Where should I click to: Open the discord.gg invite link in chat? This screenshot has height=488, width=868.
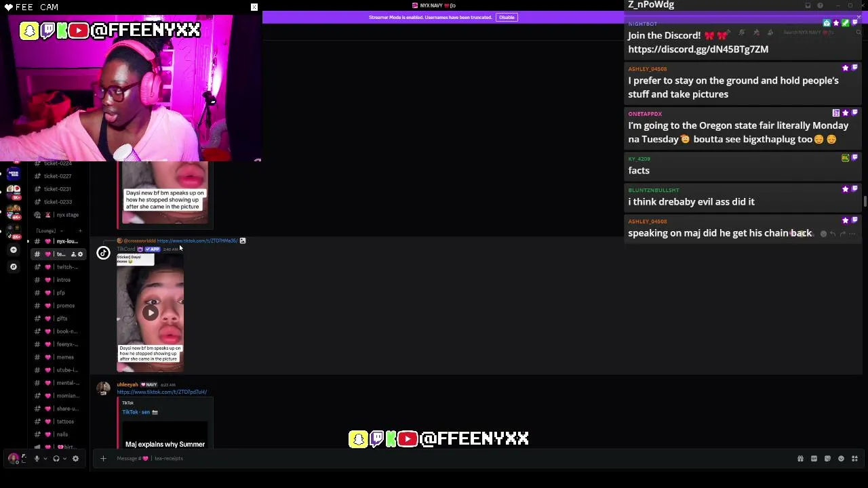pyautogui.click(x=698, y=49)
